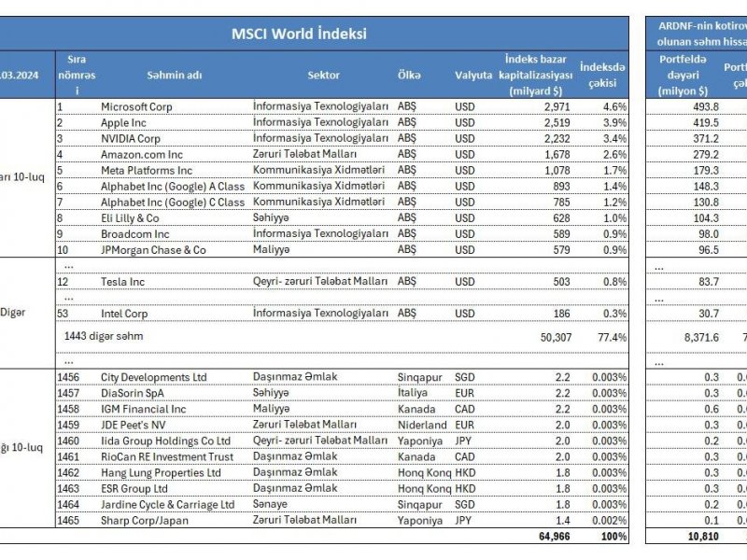
Task: Click the 'Valyuta' column header
Action: [x=473, y=76]
